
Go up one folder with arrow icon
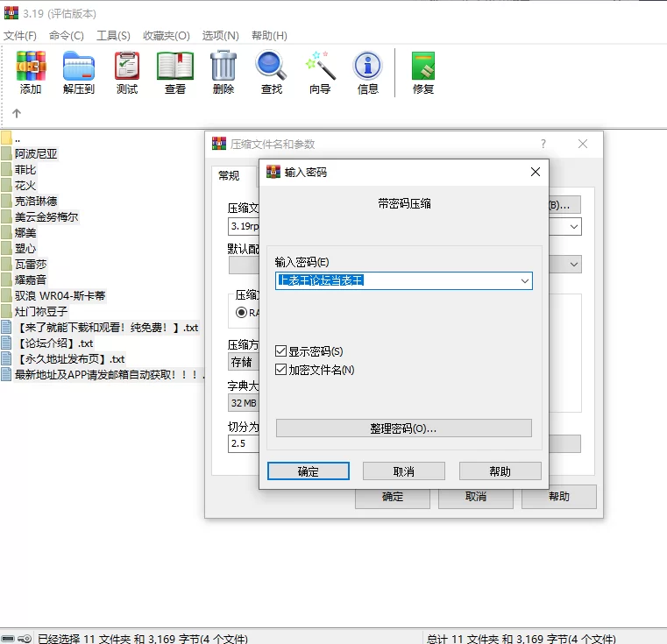coord(17,113)
